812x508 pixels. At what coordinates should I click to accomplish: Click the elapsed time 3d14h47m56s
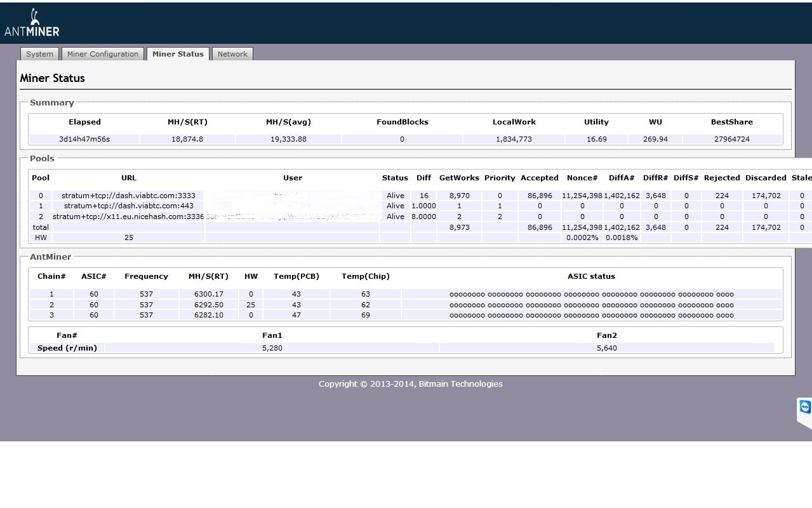coord(84,139)
